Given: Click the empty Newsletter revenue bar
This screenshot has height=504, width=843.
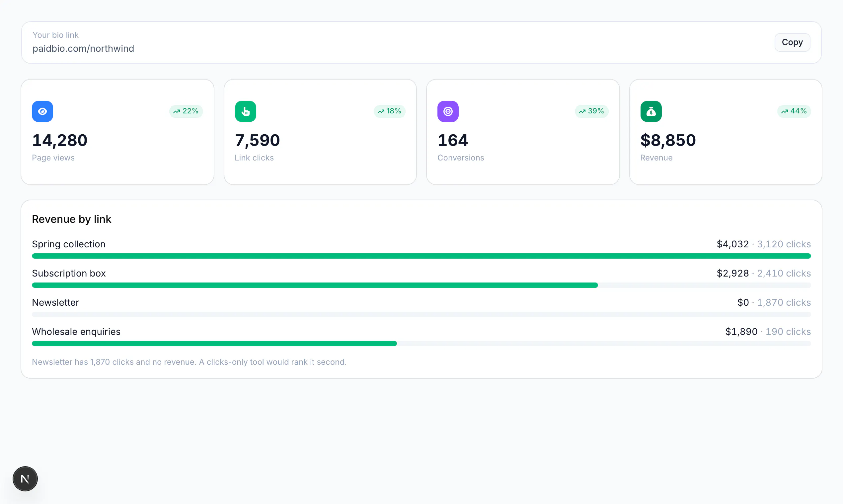Looking at the screenshot, I should click(421, 314).
